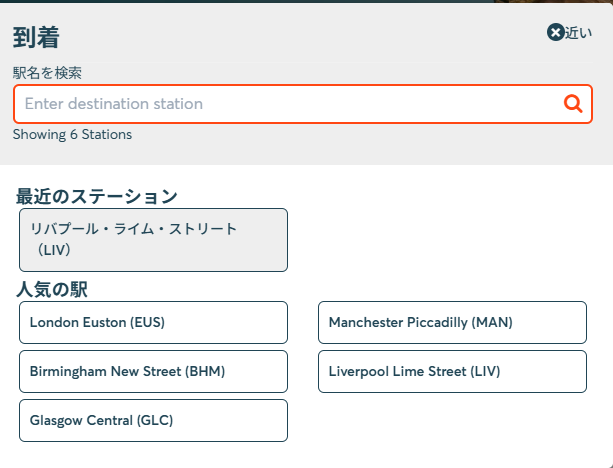613x468 pixels.
Task: Click the 最近のステーション section heading
Action: 96,196
